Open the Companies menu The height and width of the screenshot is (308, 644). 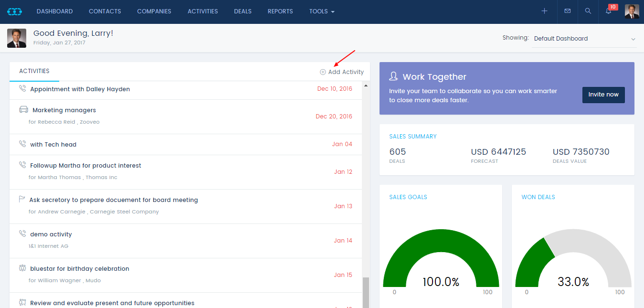[x=154, y=11]
